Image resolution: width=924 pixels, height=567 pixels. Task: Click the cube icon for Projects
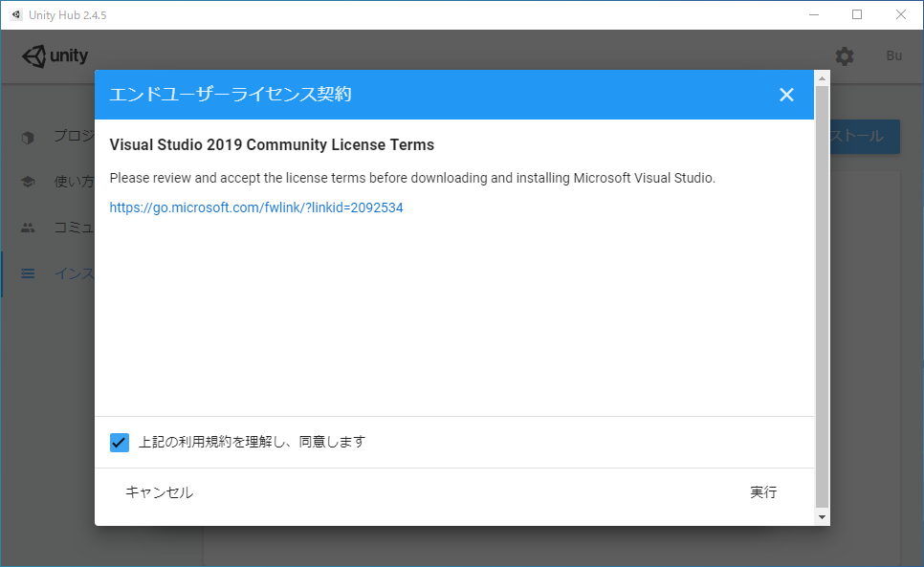28,137
